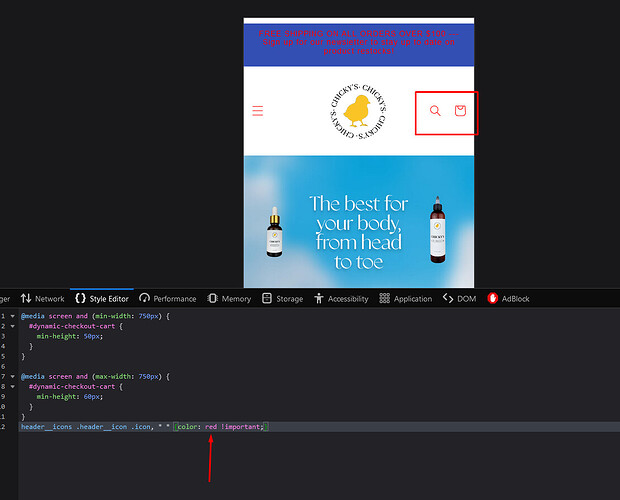Open the Network tab
Viewport: 620px width, 500px height.
point(42,299)
